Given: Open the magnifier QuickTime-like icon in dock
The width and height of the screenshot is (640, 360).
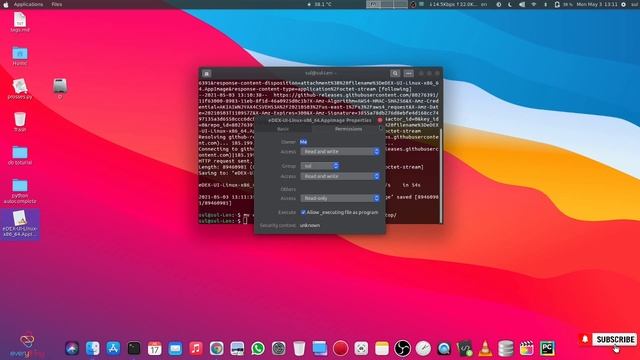Looking at the screenshot, I should [444, 348].
